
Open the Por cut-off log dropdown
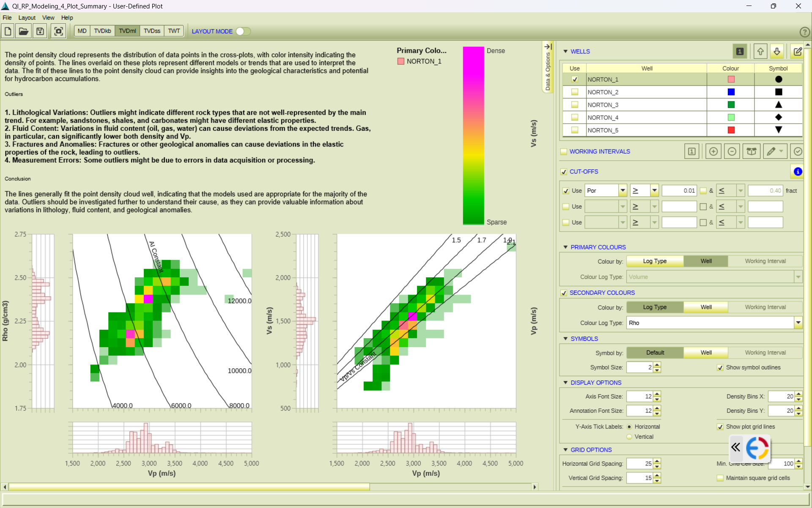pyautogui.click(x=623, y=190)
